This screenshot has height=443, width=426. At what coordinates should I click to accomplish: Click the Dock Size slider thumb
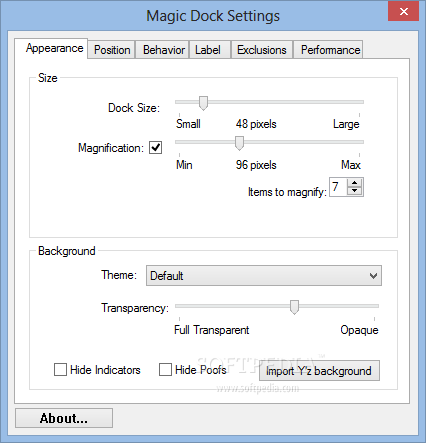coord(203,103)
